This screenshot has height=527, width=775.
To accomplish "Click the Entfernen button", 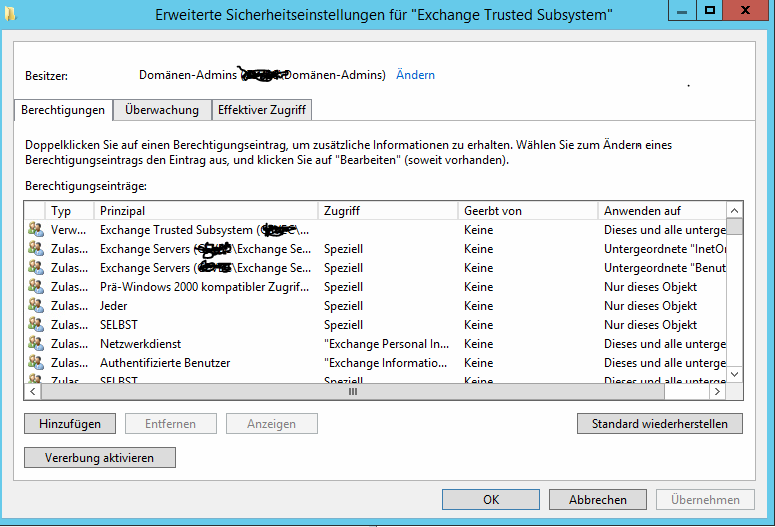I will (171, 424).
